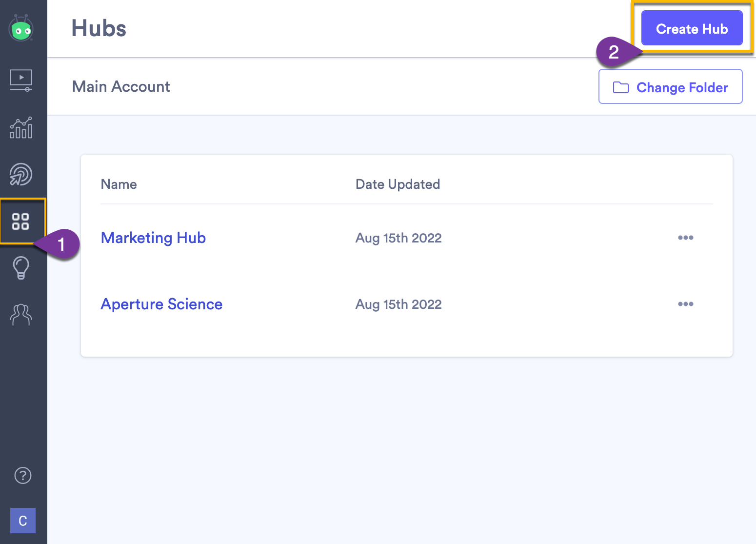Click the Name column header
Screen dimensions: 756x544
[x=119, y=184]
